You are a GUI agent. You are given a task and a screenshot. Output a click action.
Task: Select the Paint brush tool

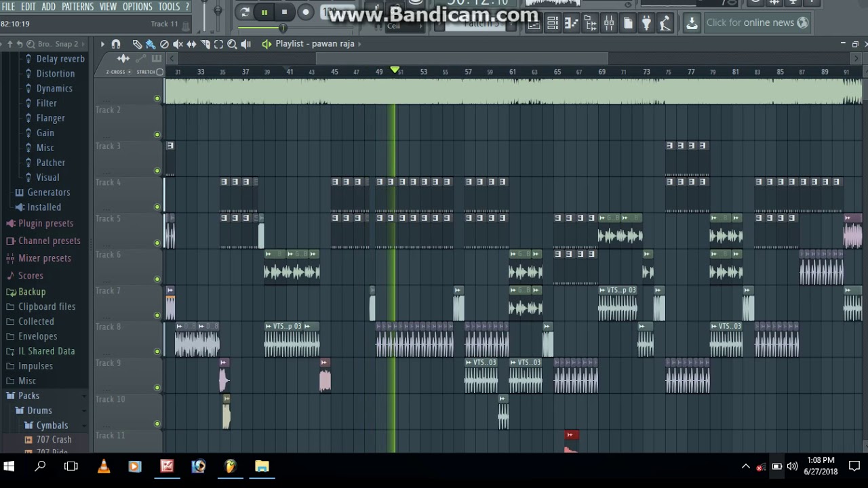click(x=151, y=44)
